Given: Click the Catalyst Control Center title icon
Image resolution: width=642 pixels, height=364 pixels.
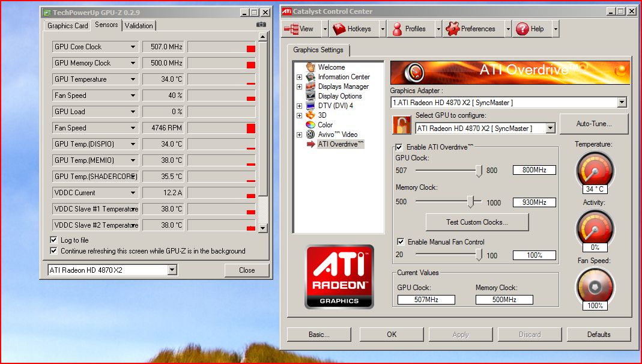Looking at the screenshot, I should (x=286, y=11).
